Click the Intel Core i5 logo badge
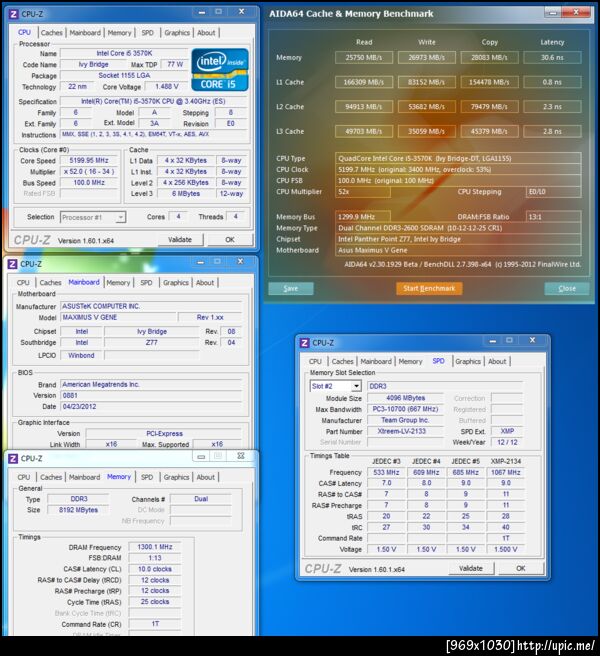The width and height of the screenshot is (600, 656). (x=220, y=70)
